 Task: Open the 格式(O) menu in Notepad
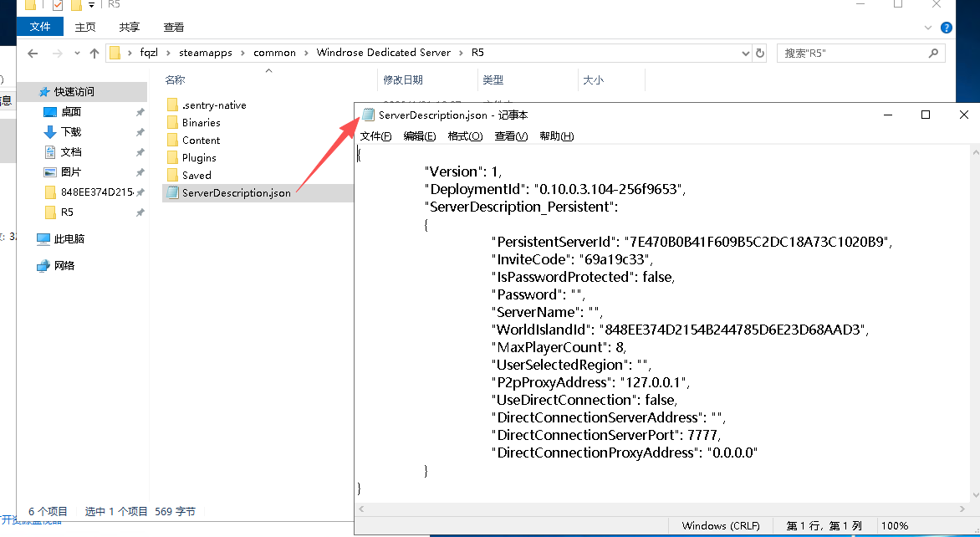[x=465, y=136]
